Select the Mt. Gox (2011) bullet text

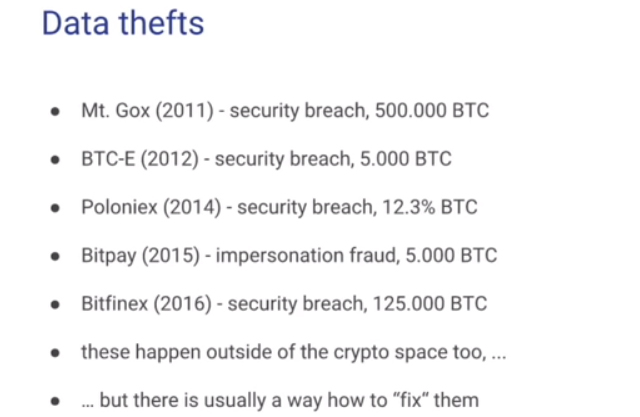(284, 111)
